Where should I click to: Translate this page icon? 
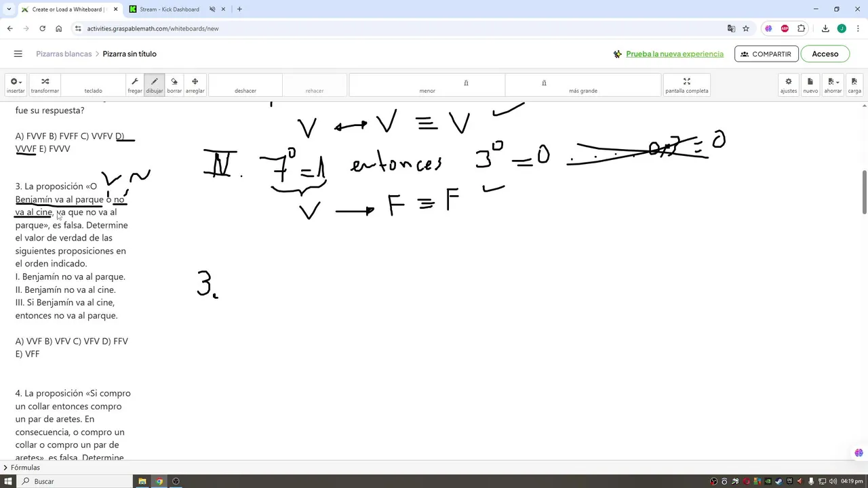pyautogui.click(x=731, y=28)
